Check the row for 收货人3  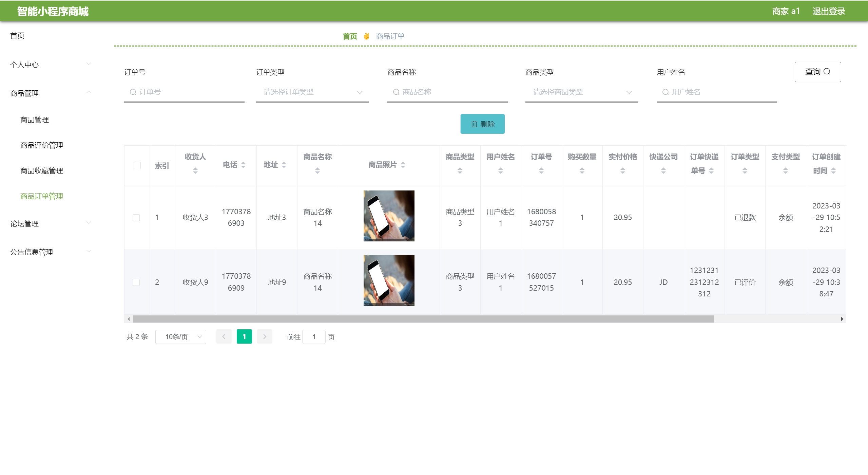pos(136,218)
